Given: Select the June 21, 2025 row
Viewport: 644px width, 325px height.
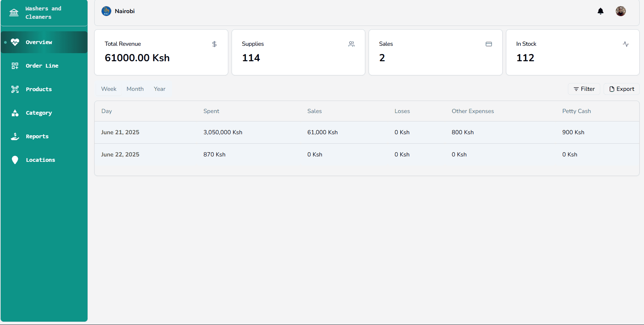Looking at the screenshot, I should pyautogui.click(x=367, y=132).
